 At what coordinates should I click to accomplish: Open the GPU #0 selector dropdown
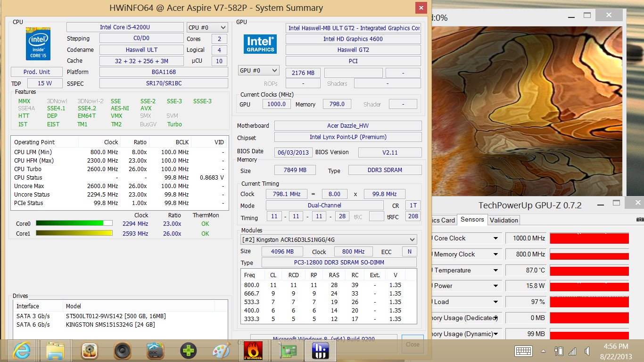point(259,71)
